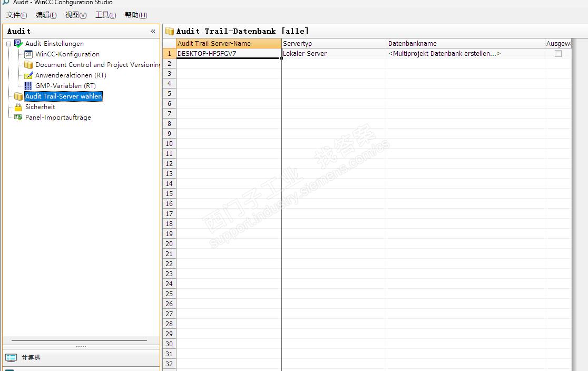Viewport: 588px width, 371px height.
Task: Click the WinCC-Konfiguration node icon
Action: click(x=28, y=54)
